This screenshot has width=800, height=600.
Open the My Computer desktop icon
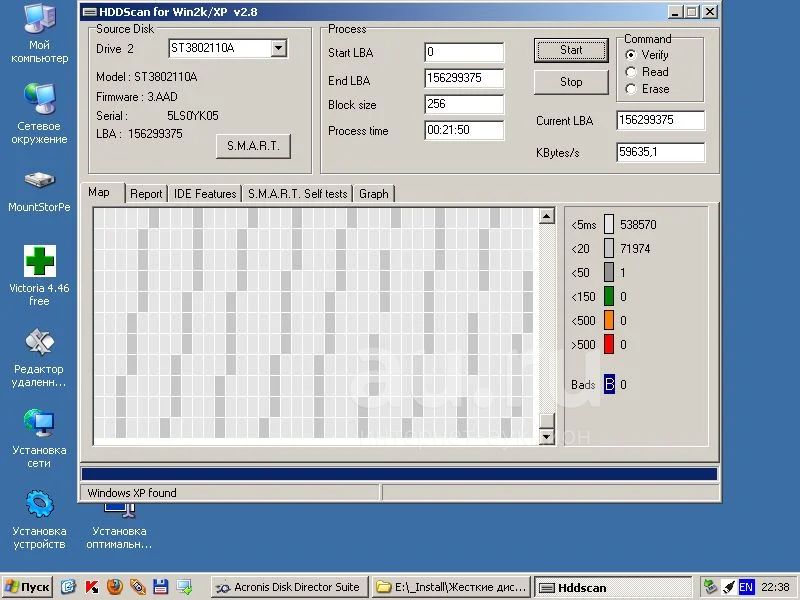(39, 32)
